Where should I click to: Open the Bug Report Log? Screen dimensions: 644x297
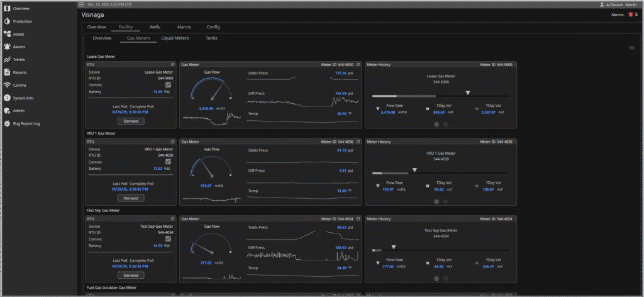pyautogui.click(x=26, y=123)
